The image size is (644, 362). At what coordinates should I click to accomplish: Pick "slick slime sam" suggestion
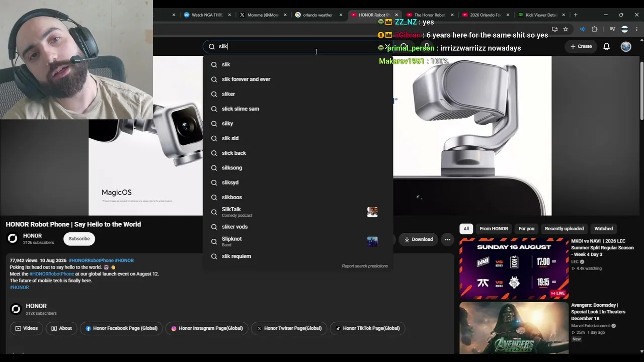coord(298,109)
